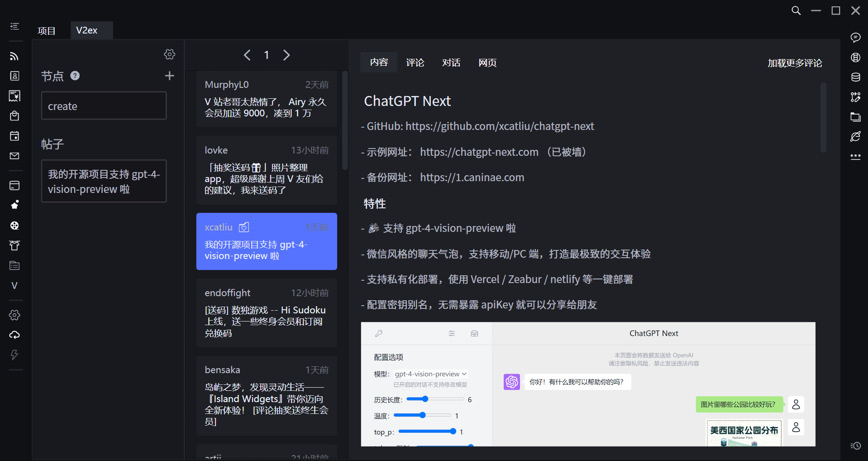The width and height of the screenshot is (868, 461).
Task: Click the 节点 help question mark
Action: (x=75, y=76)
